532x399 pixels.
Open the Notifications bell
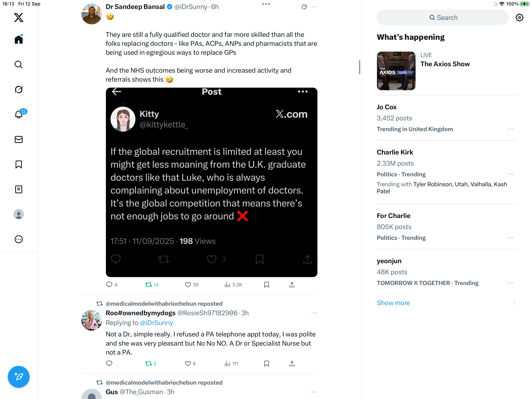tap(18, 115)
